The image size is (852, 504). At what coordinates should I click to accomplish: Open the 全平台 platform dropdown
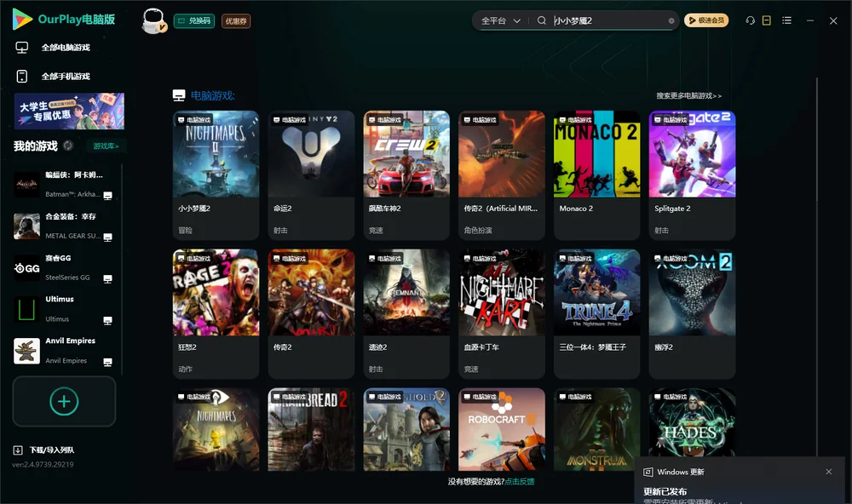pos(500,20)
